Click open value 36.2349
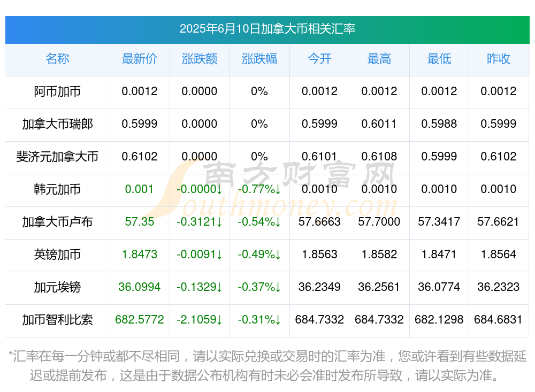The image size is (535, 392). click(x=319, y=287)
